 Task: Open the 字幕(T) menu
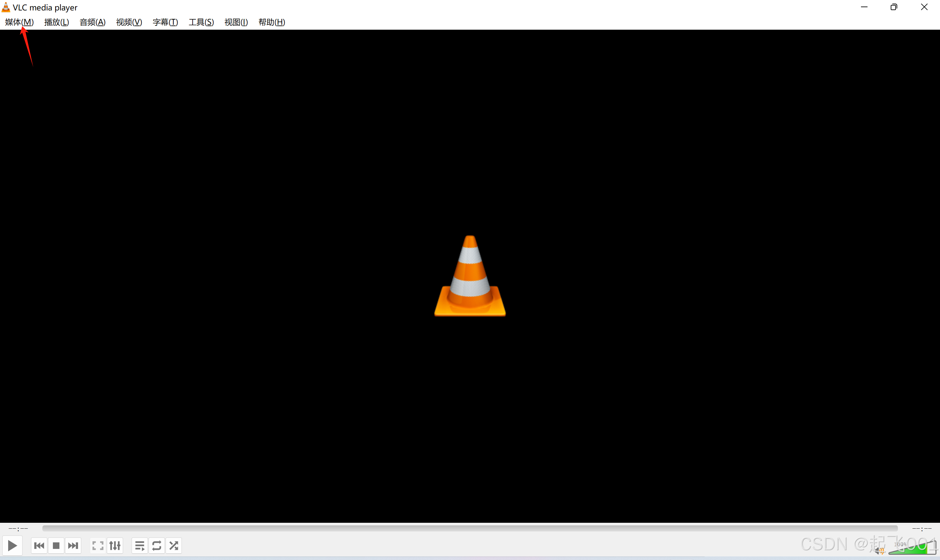pos(165,22)
